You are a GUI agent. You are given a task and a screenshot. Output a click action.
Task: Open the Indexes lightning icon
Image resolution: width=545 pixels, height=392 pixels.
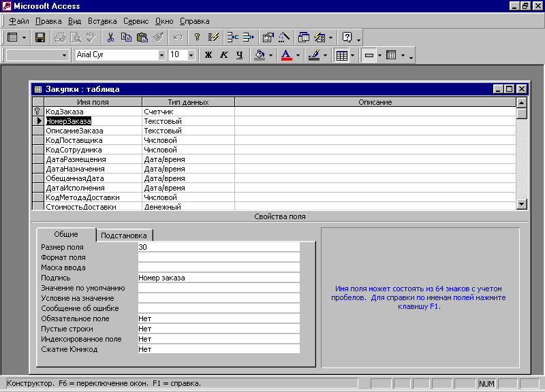(x=213, y=37)
